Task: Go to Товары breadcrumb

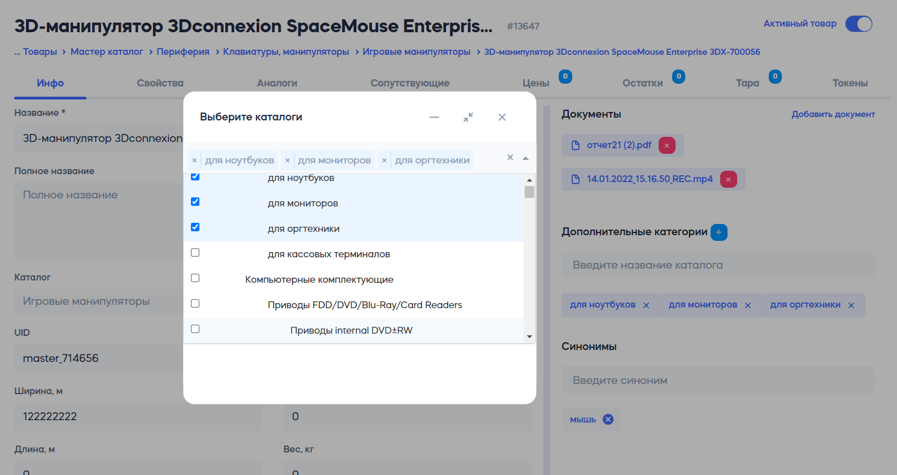Action: coord(40,52)
